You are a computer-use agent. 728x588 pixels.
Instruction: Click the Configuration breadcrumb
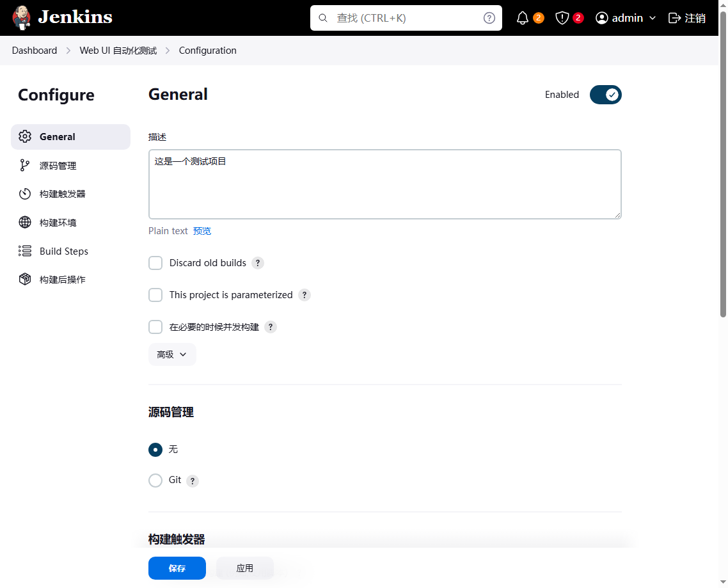click(207, 51)
